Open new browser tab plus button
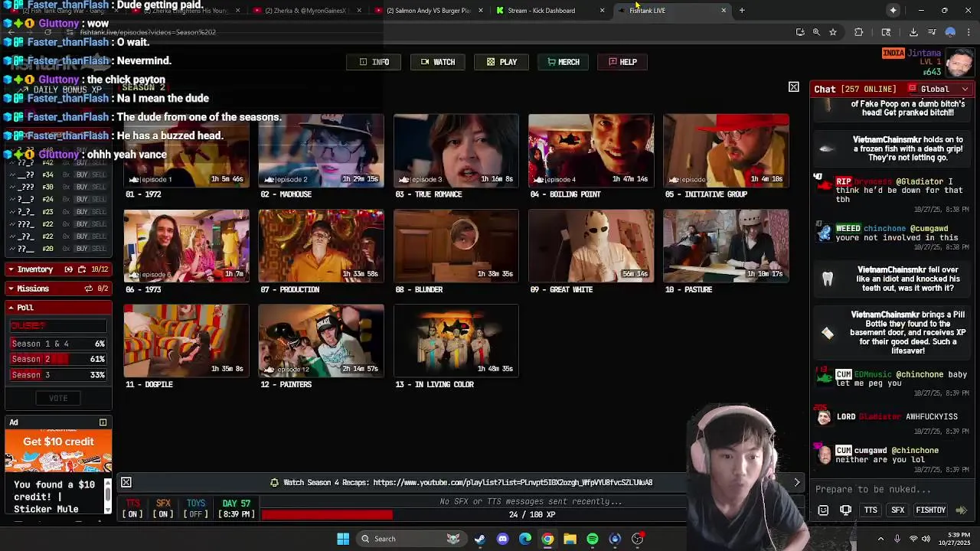 click(x=742, y=11)
